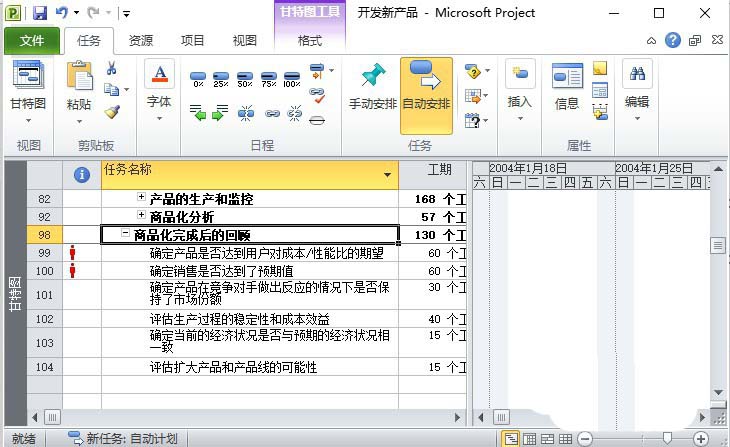Switch to the View (视图) tab
The height and width of the screenshot is (447, 730).
coord(244,41)
